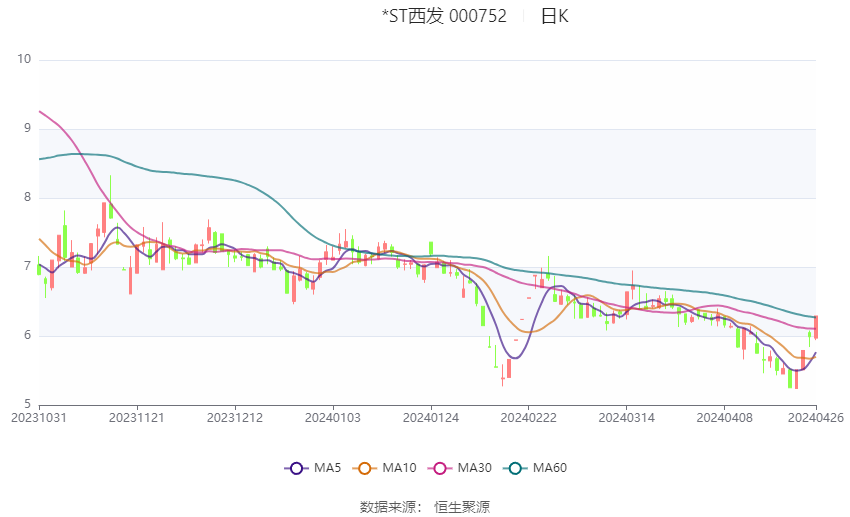Click the x-axis date 20240124
The width and height of the screenshot is (850, 517).
point(431,418)
